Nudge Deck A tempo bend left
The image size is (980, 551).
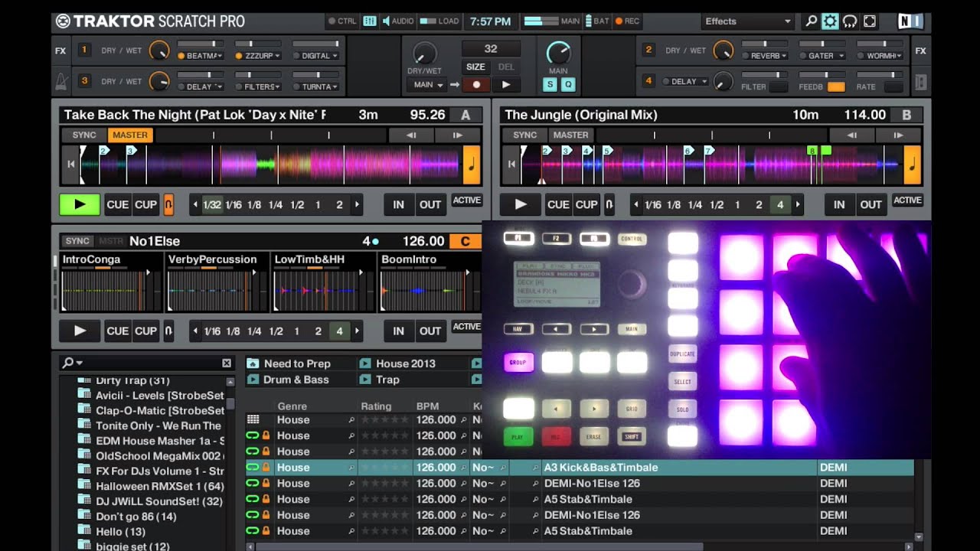tap(411, 135)
